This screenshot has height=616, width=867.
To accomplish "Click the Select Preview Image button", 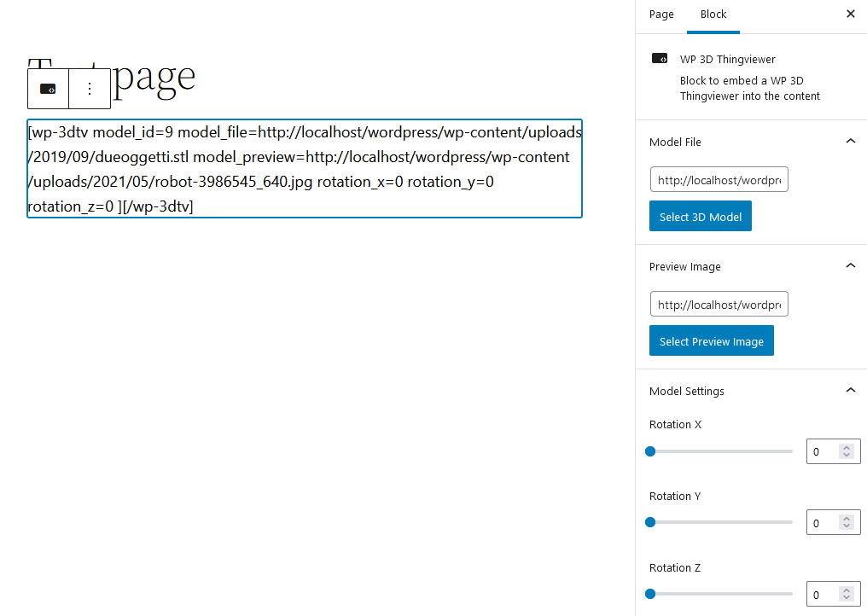I will (711, 341).
